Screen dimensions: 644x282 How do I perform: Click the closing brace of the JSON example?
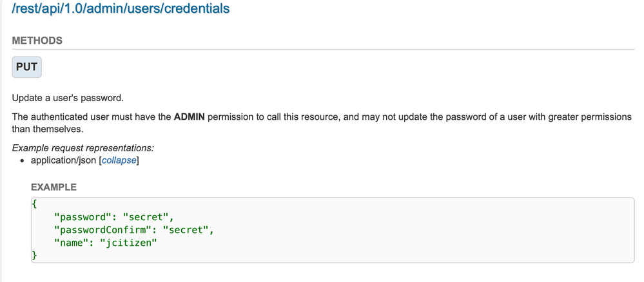[x=35, y=256]
